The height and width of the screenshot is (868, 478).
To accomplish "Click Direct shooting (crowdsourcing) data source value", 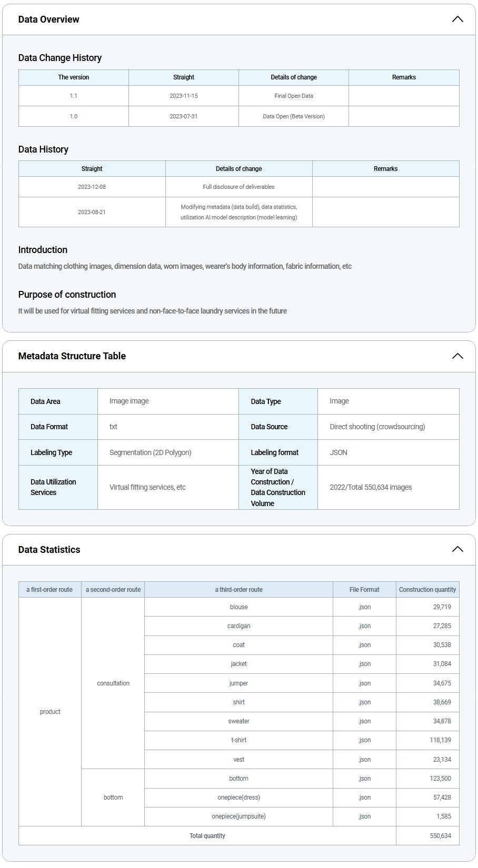I will click(x=377, y=427).
